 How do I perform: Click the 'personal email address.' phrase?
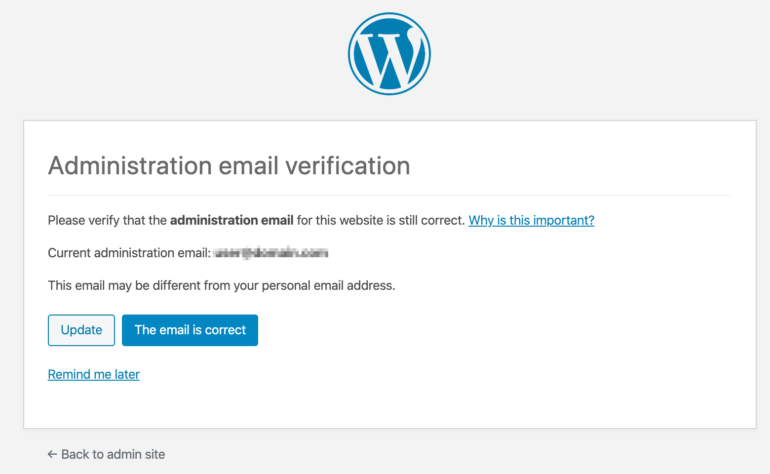coord(329,285)
